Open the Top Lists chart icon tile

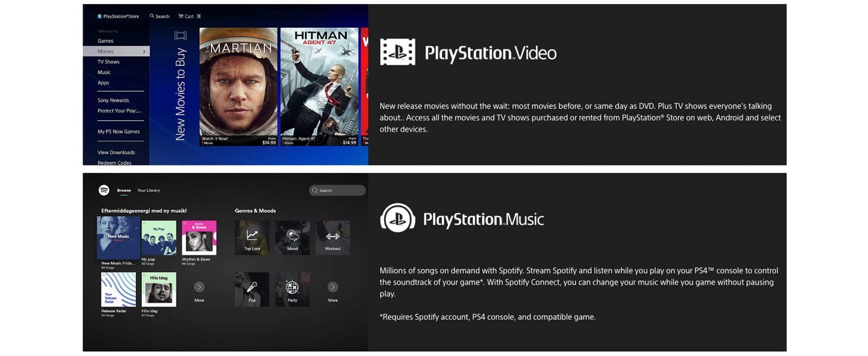252,237
